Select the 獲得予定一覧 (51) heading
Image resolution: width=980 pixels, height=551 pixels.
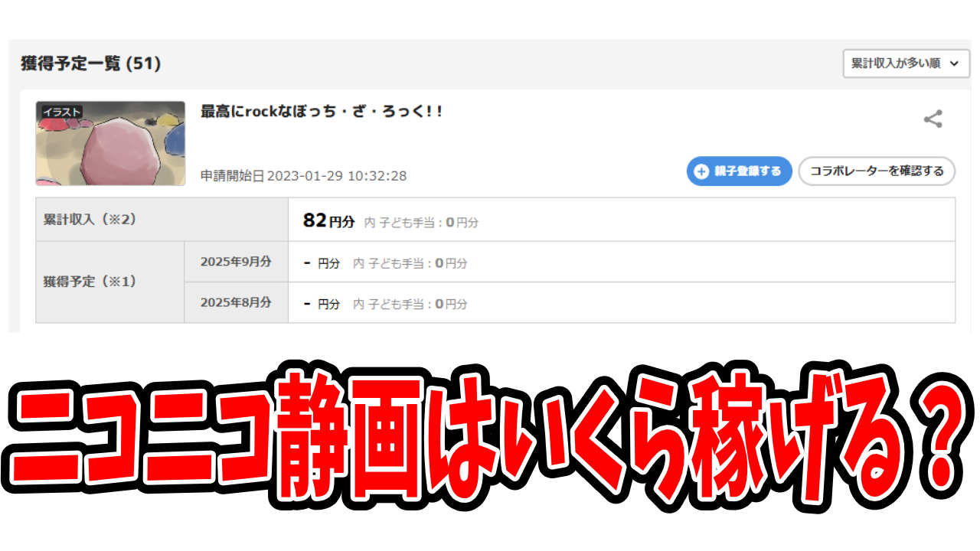pos(90,64)
